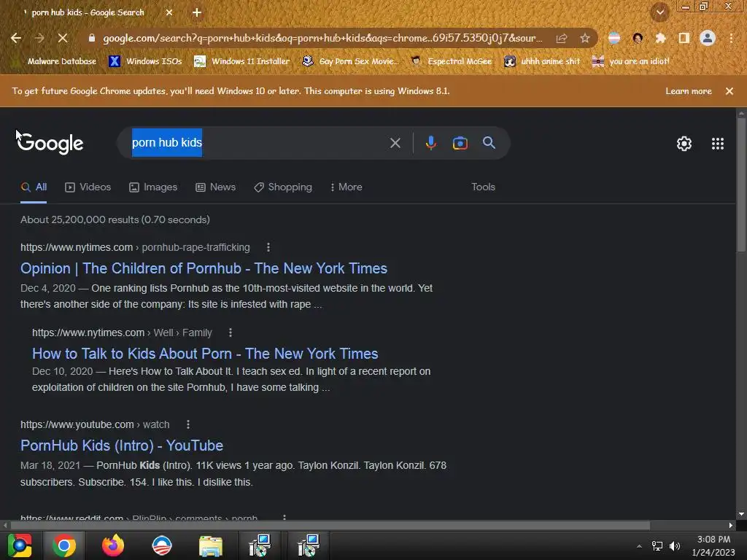
Task: Click the scroll right arrow on the horizontal scrollbar
Action: 731,525
